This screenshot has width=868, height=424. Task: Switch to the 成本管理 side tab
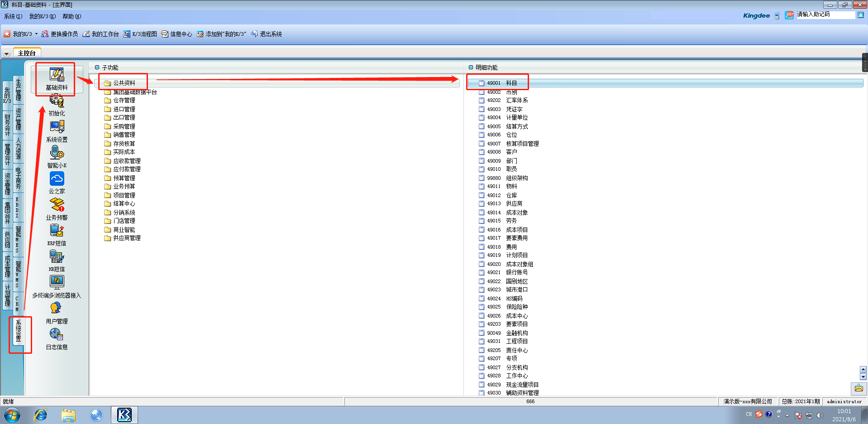tap(7, 266)
